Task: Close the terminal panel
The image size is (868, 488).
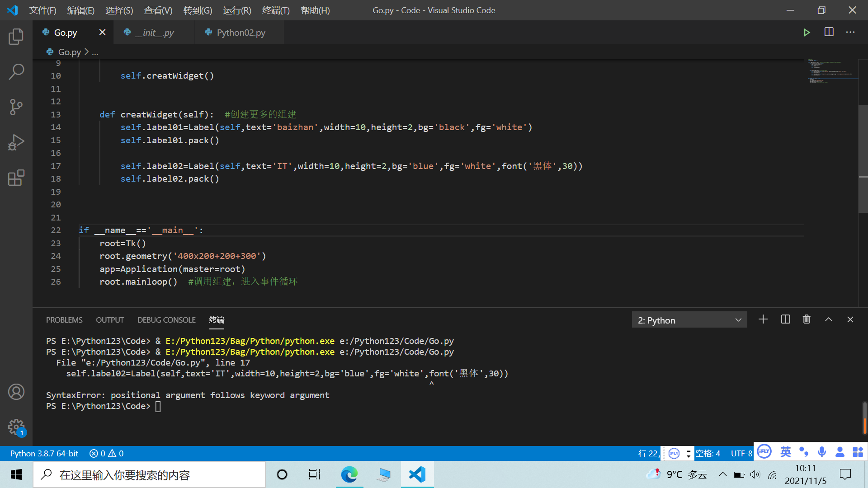Action: point(850,319)
